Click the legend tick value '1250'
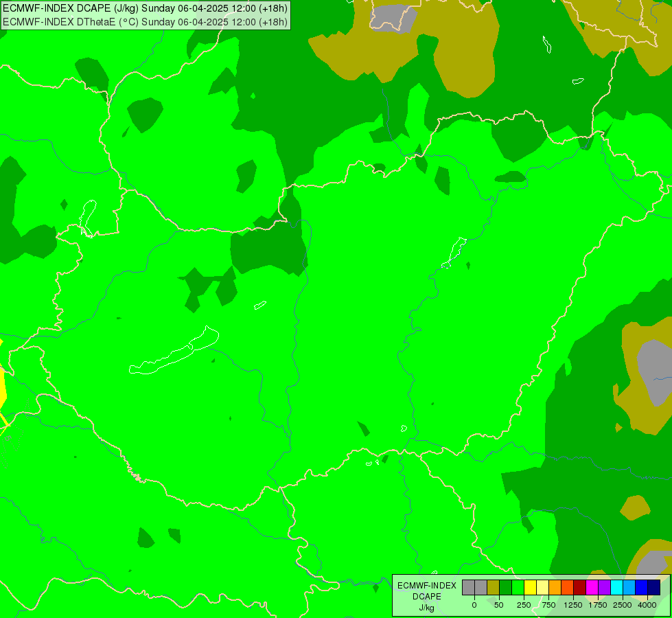This screenshot has width=672, height=618. (x=573, y=605)
